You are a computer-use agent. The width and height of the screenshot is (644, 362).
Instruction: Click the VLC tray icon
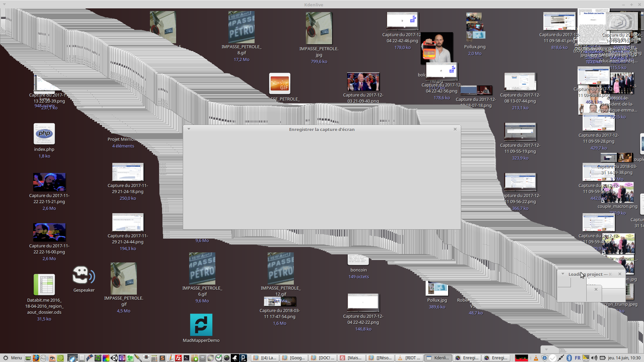pyautogui.click(x=536, y=358)
